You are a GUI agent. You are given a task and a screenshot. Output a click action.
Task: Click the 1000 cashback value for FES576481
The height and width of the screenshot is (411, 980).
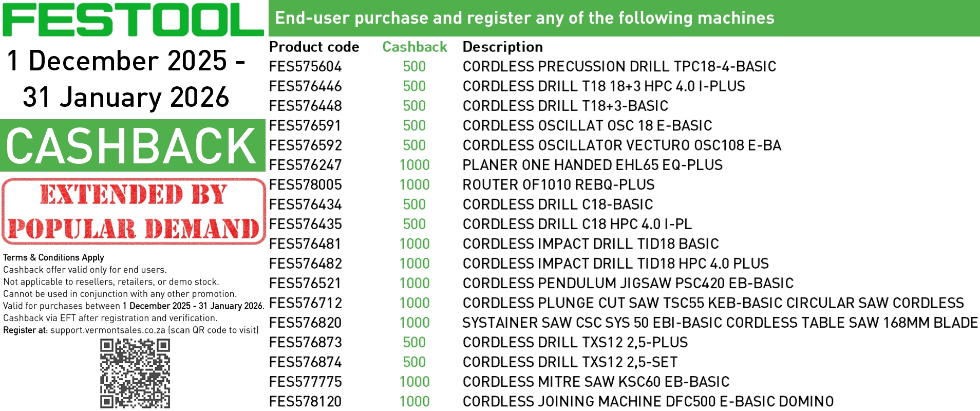coord(414,244)
